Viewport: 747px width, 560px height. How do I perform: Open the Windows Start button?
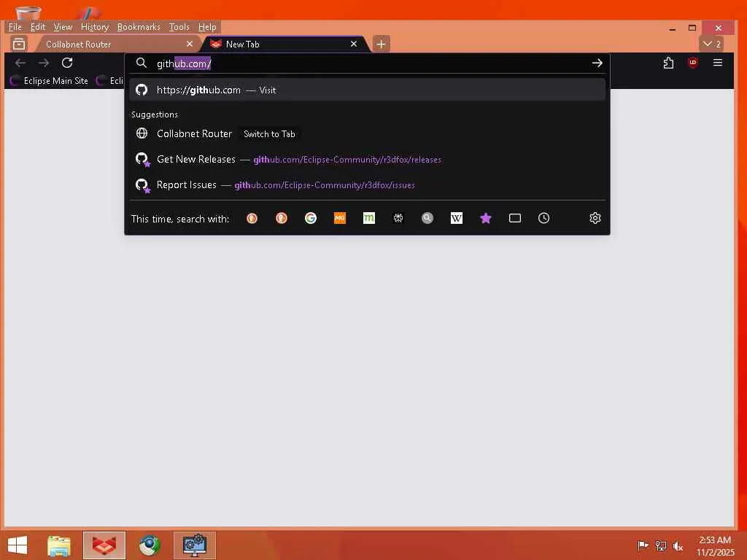click(18, 545)
